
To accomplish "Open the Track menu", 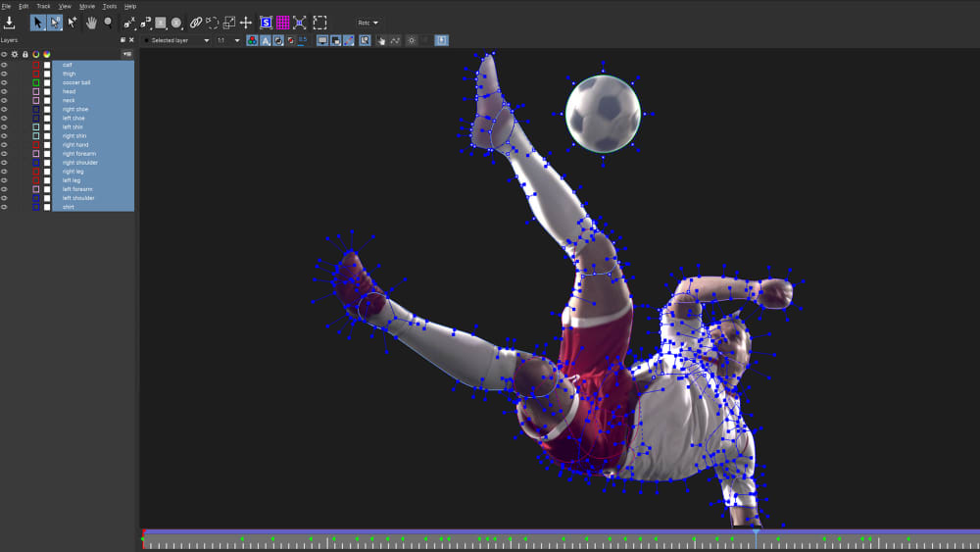I will click(x=43, y=6).
